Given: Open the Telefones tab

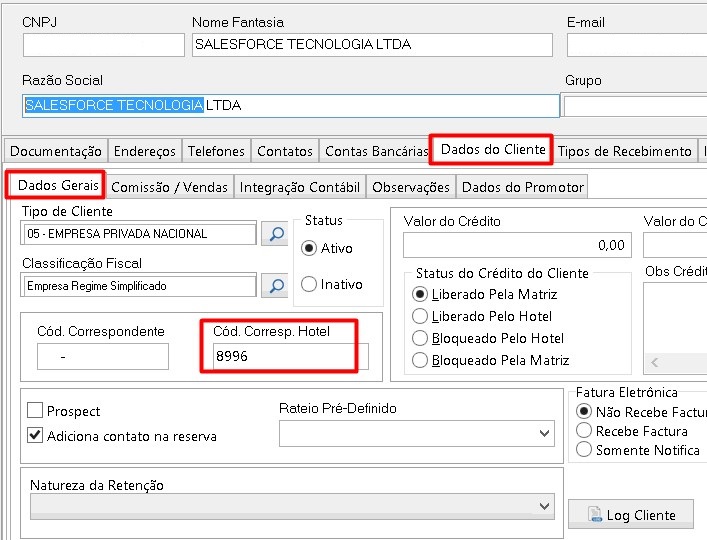Looking at the screenshot, I should (216, 151).
